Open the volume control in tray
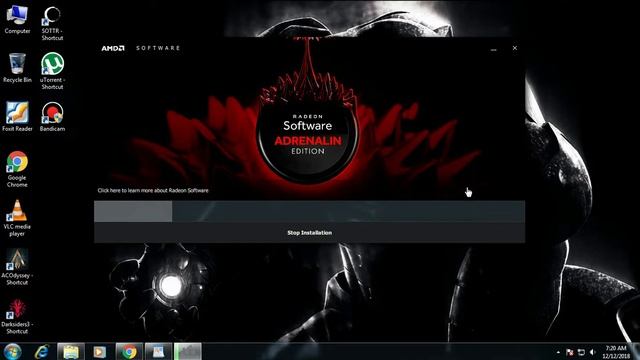 coord(593,352)
